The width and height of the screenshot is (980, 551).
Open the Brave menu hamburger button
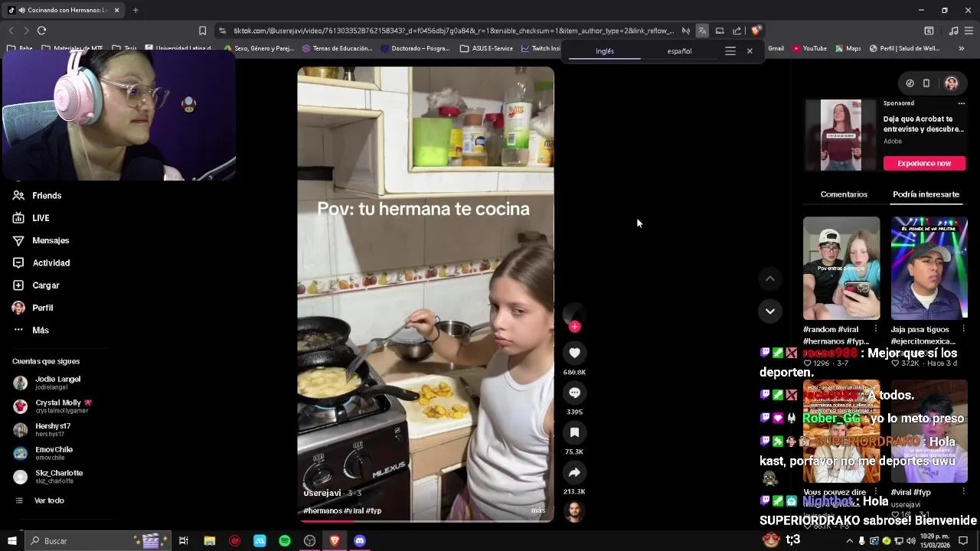(969, 31)
